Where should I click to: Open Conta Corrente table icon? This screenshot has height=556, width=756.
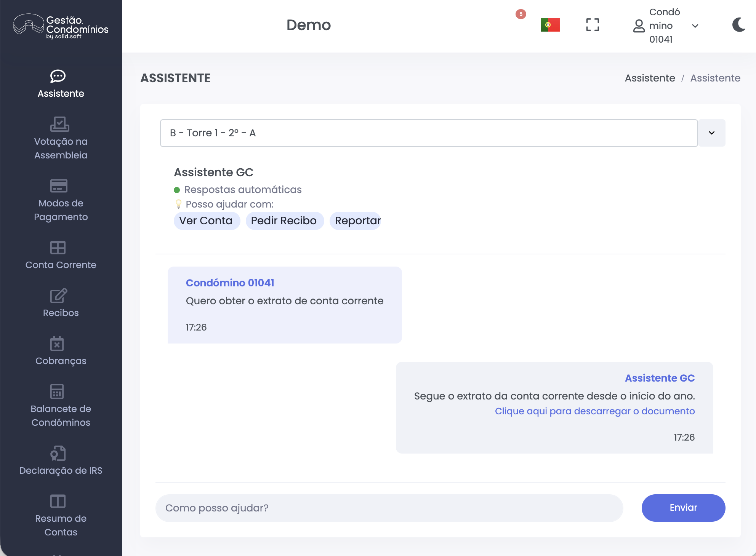[x=58, y=248]
